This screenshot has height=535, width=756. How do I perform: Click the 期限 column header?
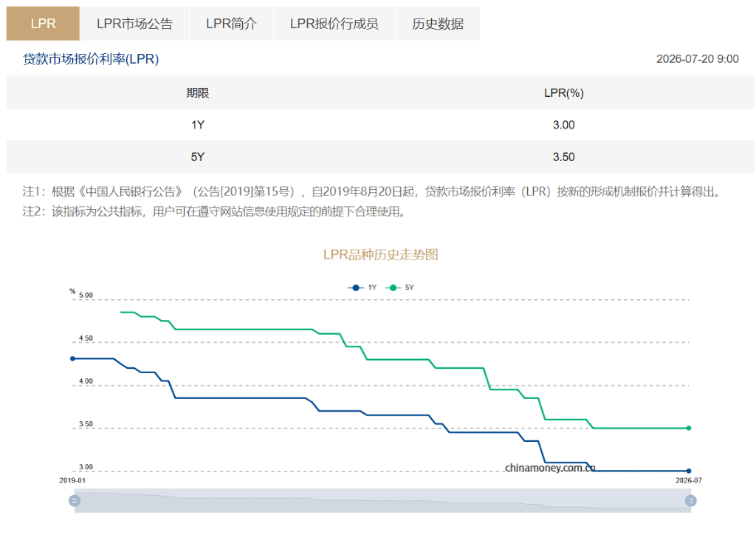click(x=198, y=92)
